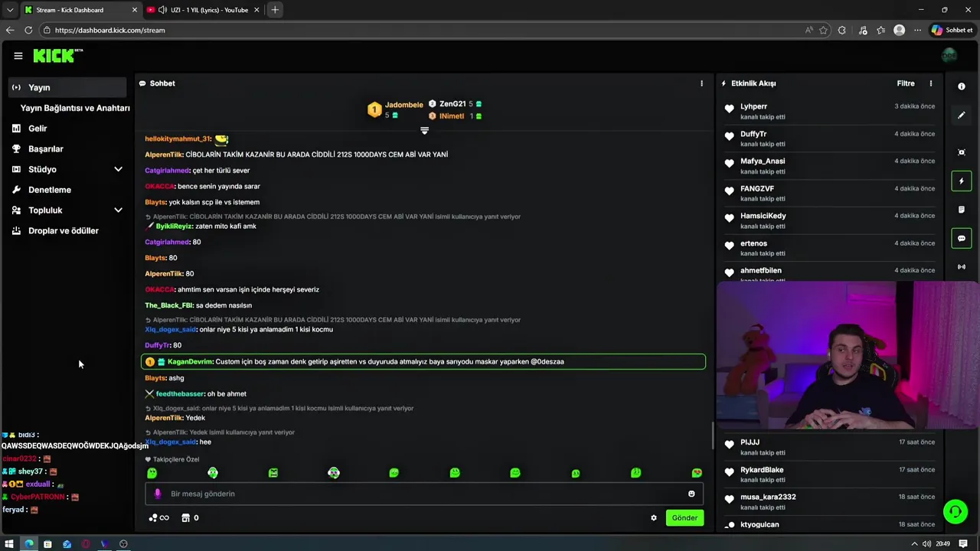Select Lyhperr follower entry
This screenshot has width=980, height=551.
coord(831,111)
